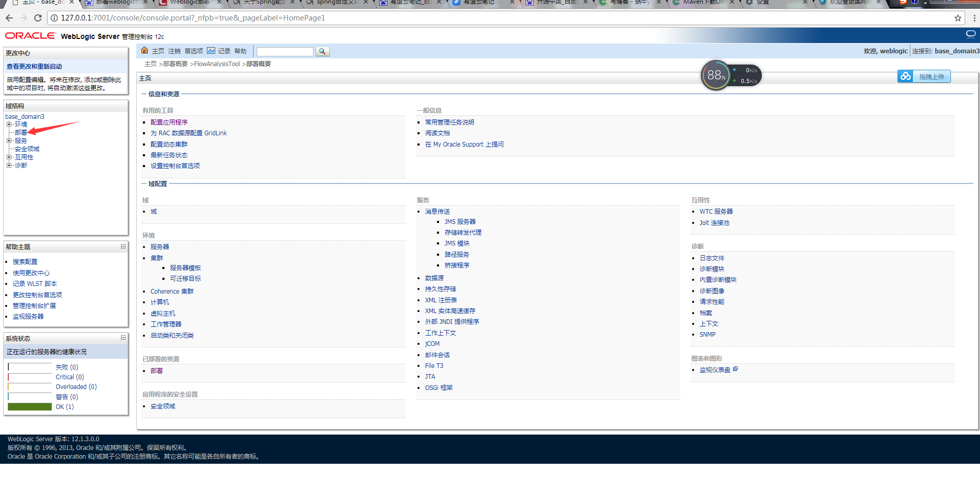Open 记录 WLST 脚本 help topic
Screen dimensions: 980x494
pos(35,284)
